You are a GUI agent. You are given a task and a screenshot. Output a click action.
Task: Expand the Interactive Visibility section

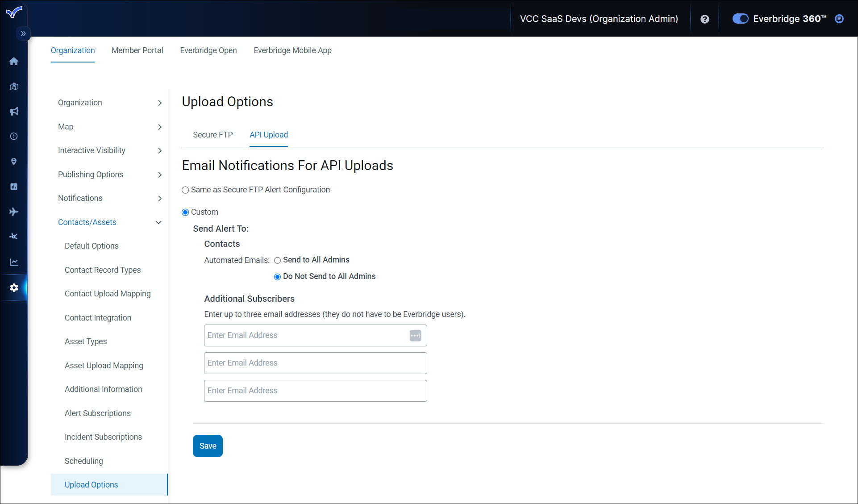pyautogui.click(x=109, y=150)
